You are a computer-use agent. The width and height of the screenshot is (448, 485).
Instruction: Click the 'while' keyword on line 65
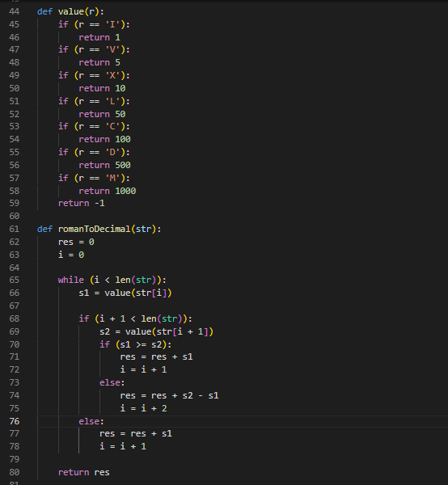coord(71,280)
